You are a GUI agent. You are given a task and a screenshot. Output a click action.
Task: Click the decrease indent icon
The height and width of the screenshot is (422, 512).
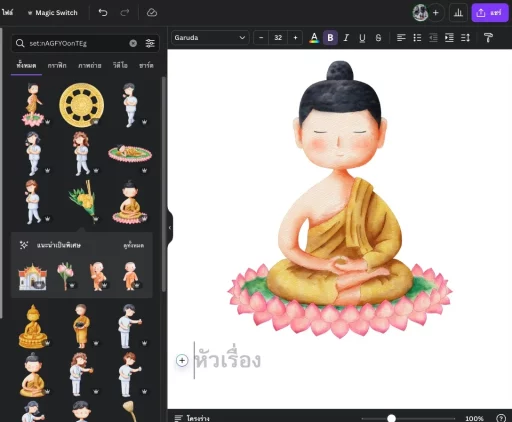pos(433,38)
